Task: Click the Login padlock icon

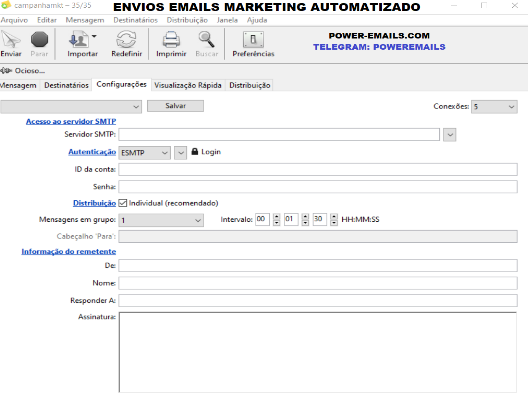Action: [195, 152]
